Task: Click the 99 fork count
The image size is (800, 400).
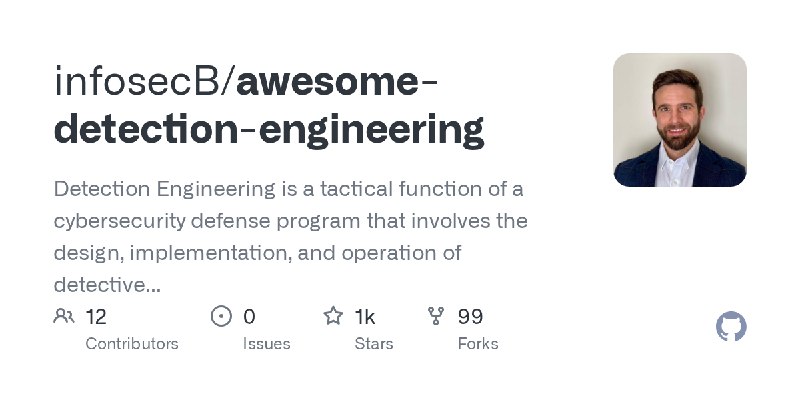Action: [x=470, y=317]
